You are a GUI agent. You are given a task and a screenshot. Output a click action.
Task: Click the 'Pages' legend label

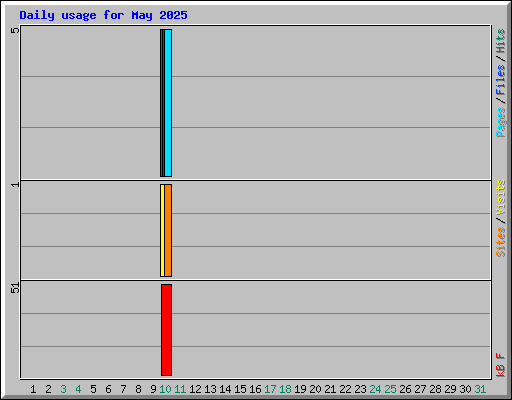[x=501, y=122]
